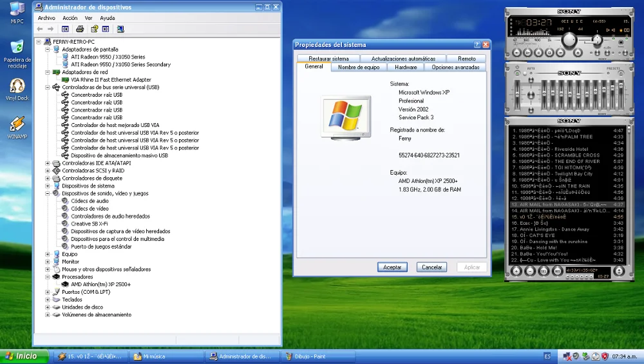This screenshot has width=644, height=364.
Task: Collapse FERNY-RETRO-PC root node
Action: [x=39, y=42]
